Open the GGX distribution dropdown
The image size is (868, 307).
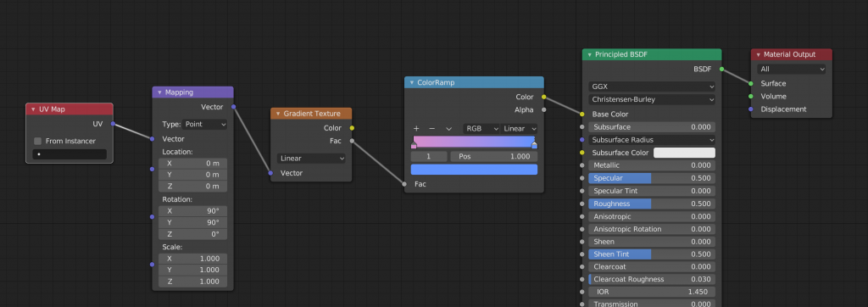click(652, 87)
